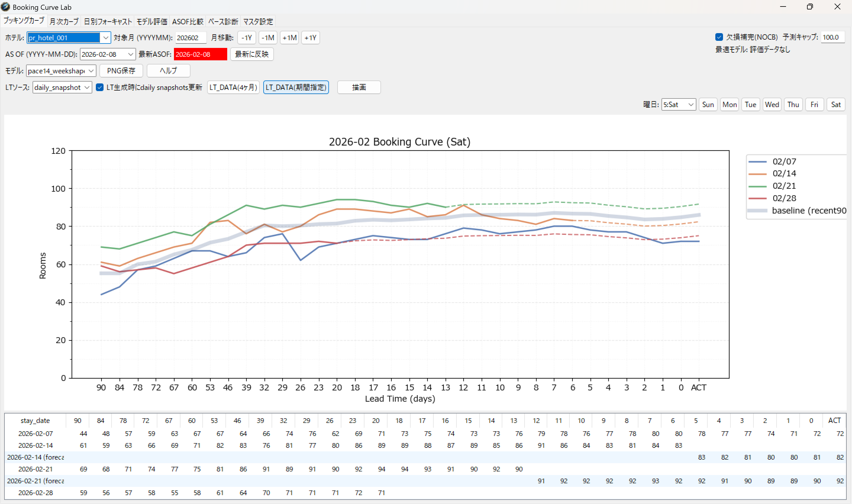The height and width of the screenshot is (504, 852).
Task: Click the red 最新ASOF date field
Action: (x=200, y=54)
